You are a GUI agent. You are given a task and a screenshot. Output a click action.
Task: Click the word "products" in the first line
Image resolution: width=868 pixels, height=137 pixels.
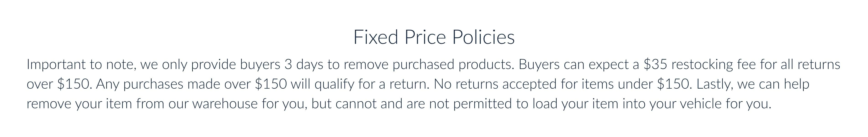[x=486, y=64]
